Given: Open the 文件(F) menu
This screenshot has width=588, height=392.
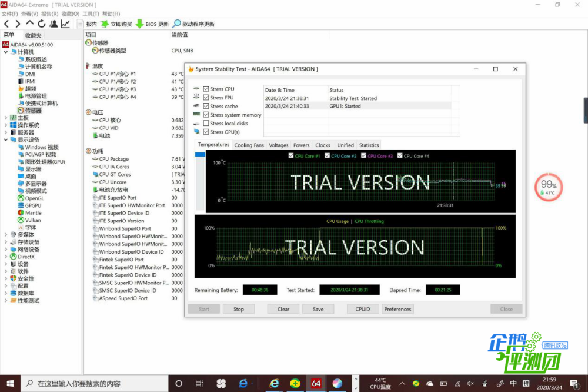Looking at the screenshot, I should [x=10, y=14].
